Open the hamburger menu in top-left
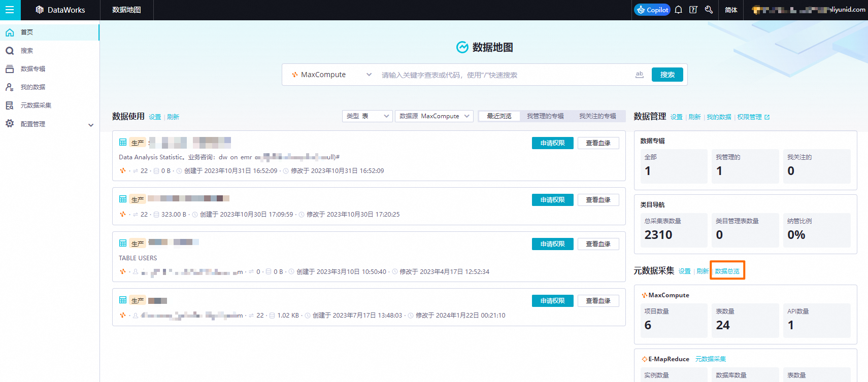The height and width of the screenshot is (382, 868). coord(10,10)
